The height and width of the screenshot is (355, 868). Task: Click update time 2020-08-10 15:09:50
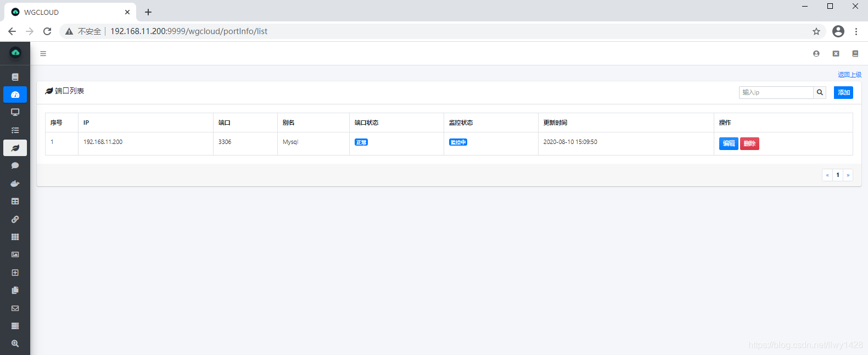tap(570, 142)
